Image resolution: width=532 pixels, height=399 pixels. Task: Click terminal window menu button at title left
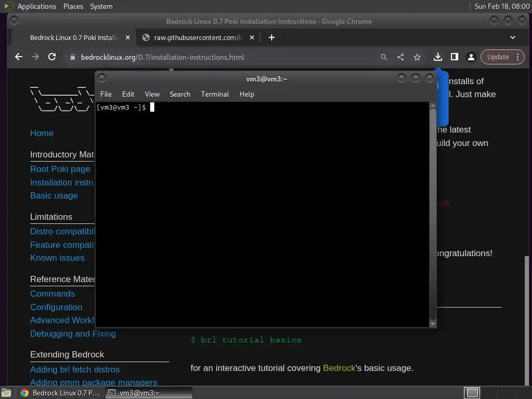click(102, 78)
